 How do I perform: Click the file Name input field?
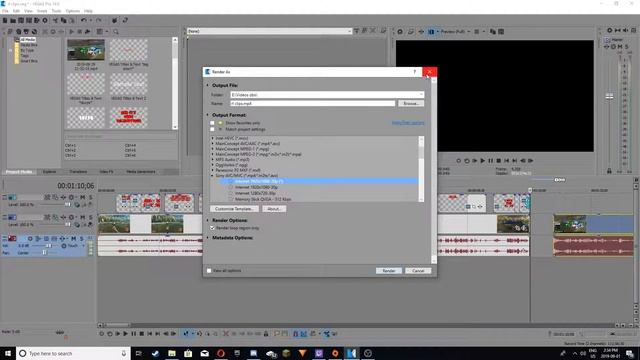[313, 104]
